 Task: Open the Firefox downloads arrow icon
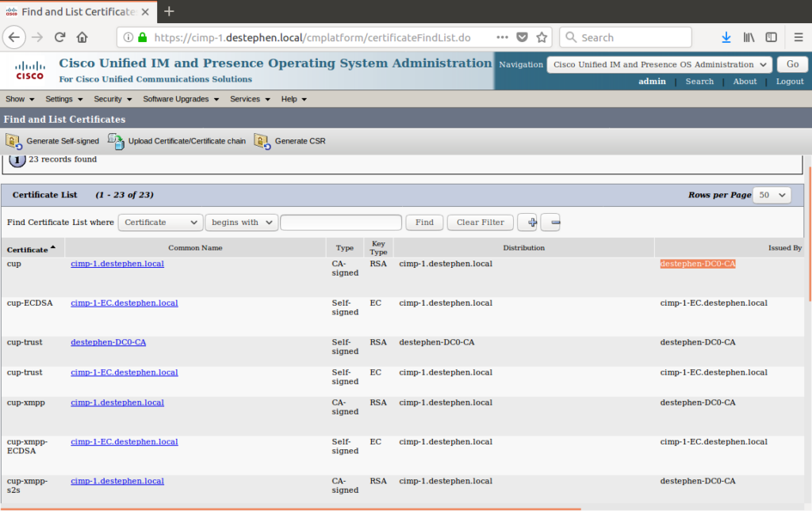(x=726, y=37)
